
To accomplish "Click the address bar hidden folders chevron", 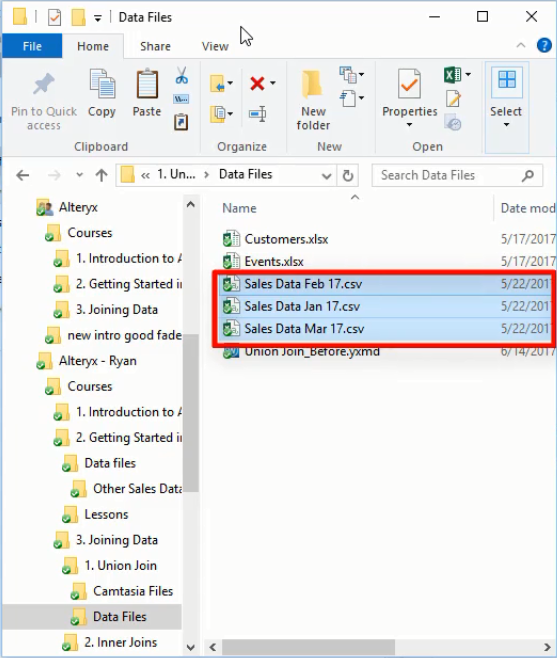I will pos(145,175).
